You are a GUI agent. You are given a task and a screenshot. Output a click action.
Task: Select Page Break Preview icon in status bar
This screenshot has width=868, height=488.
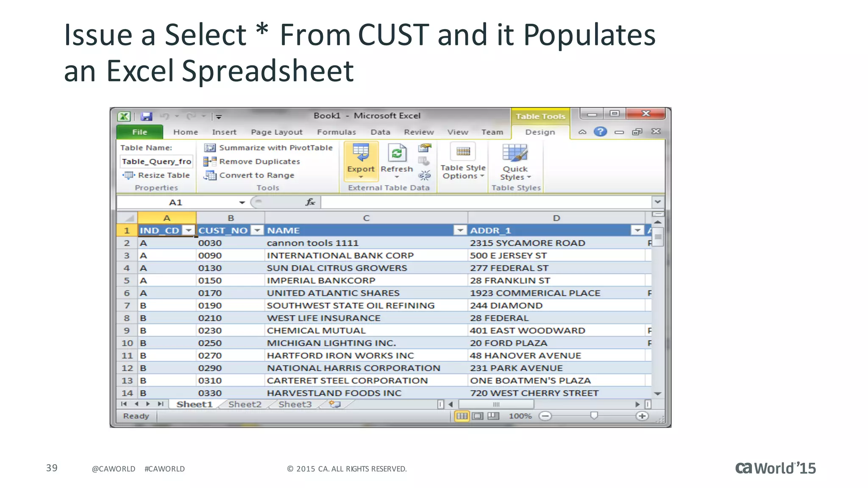click(493, 416)
